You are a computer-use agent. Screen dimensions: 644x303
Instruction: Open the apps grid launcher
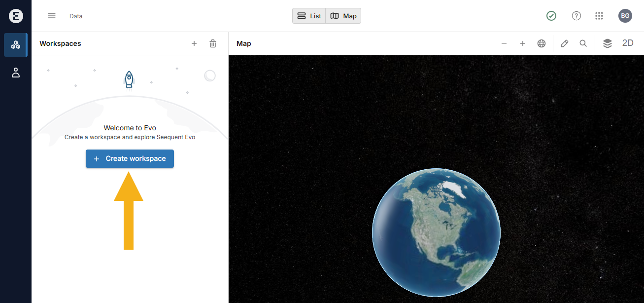[599, 16]
